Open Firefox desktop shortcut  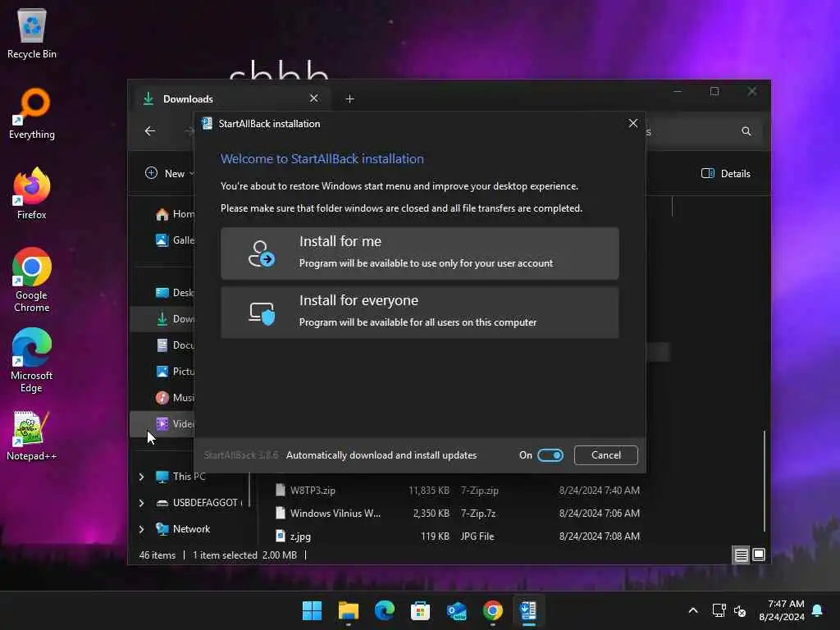click(32, 194)
